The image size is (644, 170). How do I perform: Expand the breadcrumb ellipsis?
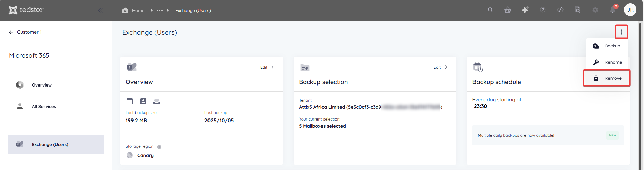tap(160, 10)
